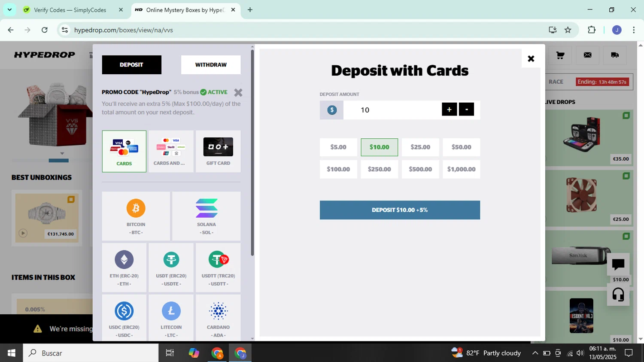Select the $10.00 preset amount
The width and height of the screenshot is (644, 362).
click(380, 147)
